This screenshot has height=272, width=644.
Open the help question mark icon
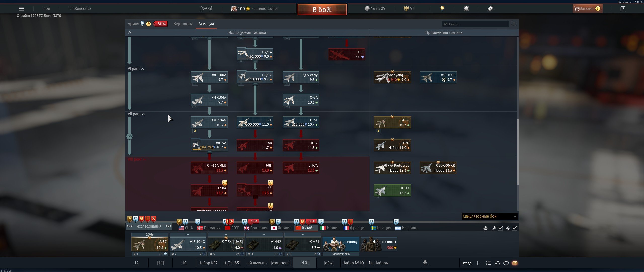tap(623, 9)
